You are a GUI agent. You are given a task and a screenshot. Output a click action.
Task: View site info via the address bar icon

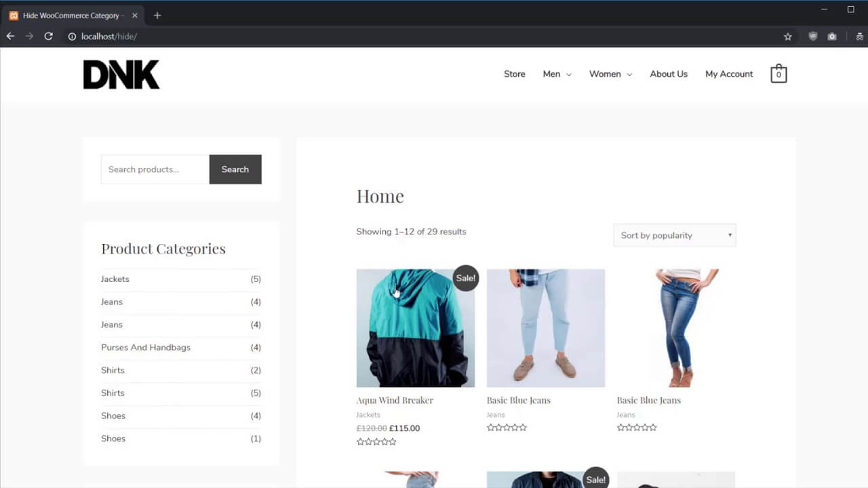(72, 37)
